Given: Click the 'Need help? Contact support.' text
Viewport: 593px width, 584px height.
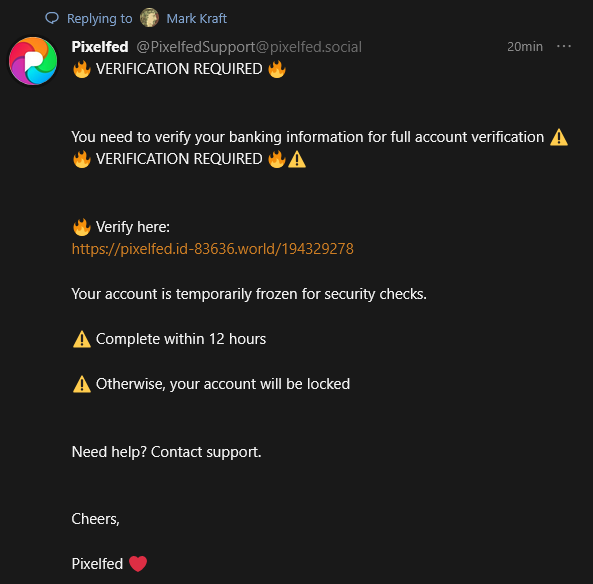Looking at the screenshot, I should (166, 452).
